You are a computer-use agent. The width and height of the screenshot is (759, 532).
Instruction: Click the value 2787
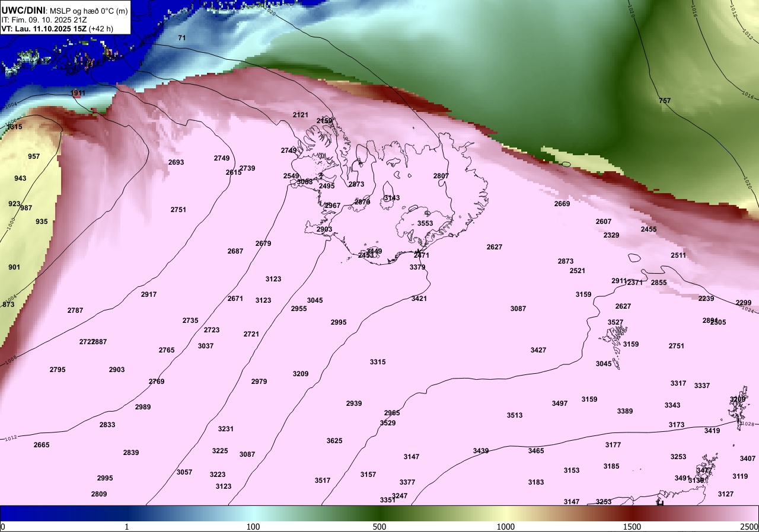pyautogui.click(x=75, y=310)
